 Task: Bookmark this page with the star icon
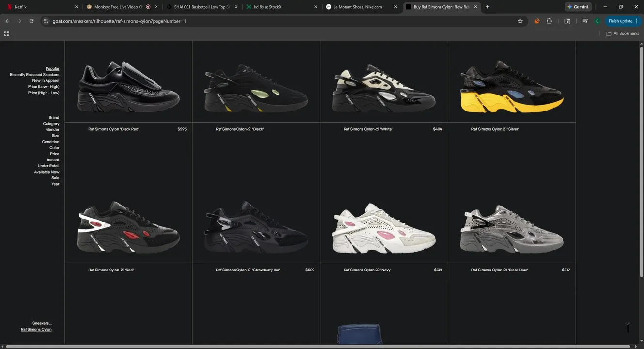click(x=520, y=21)
